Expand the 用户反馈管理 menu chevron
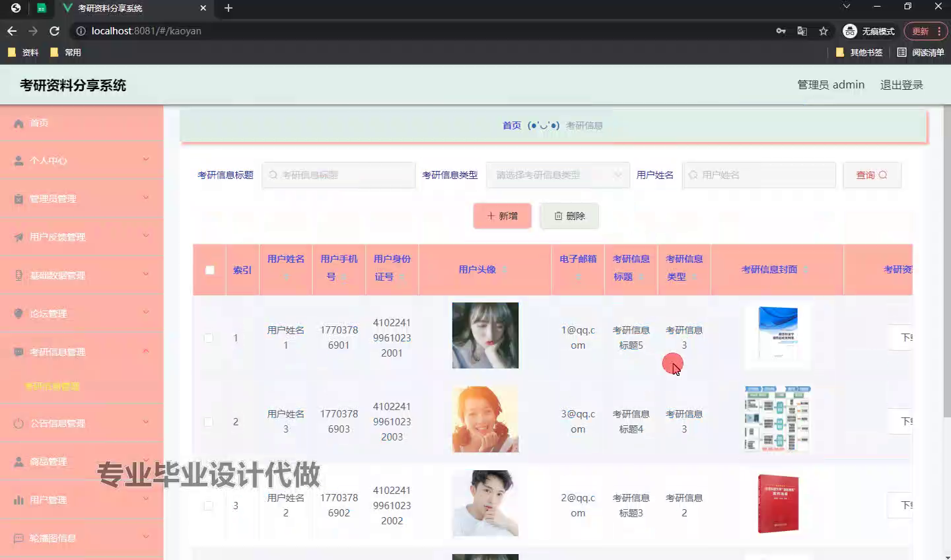The width and height of the screenshot is (951, 560). [x=146, y=236]
